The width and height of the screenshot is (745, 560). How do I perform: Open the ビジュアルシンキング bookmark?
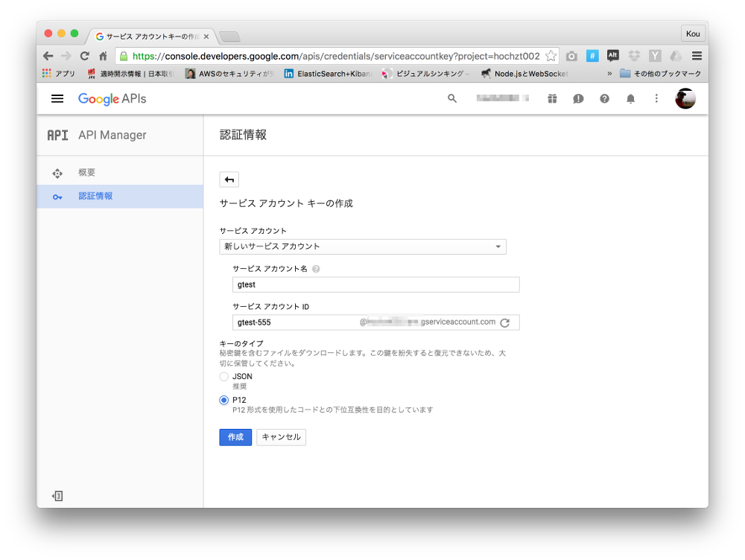[425, 74]
